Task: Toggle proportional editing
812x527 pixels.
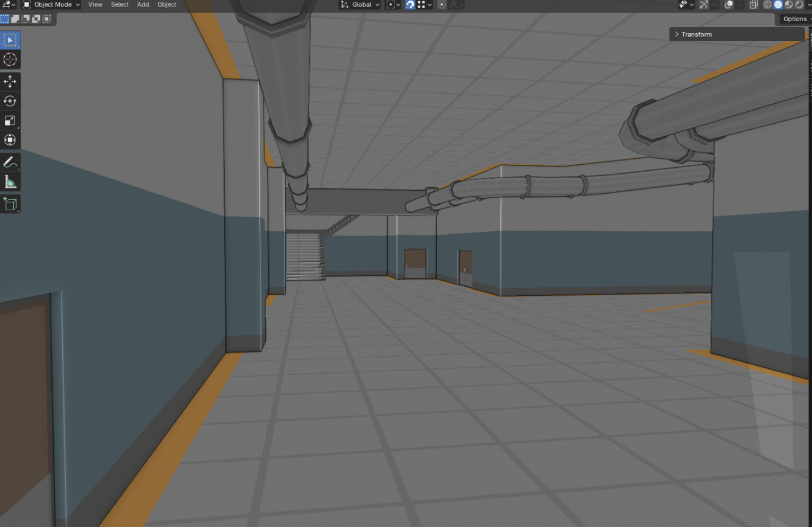Action: (x=442, y=5)
